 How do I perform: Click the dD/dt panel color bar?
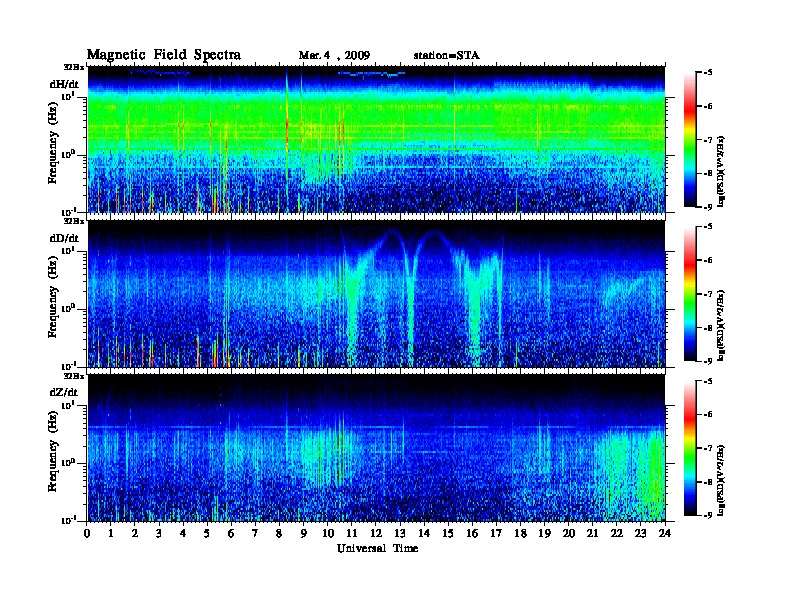pos(689,293)
